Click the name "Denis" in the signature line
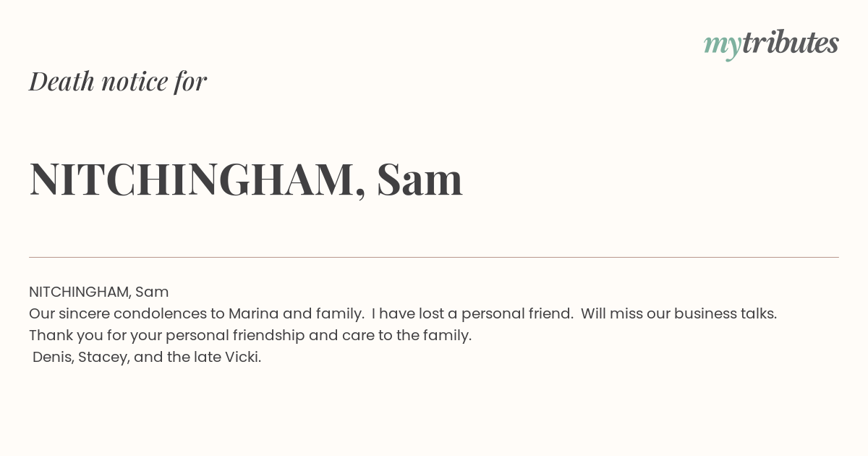The height and width of the screenshot is (456, 868). [51, 357]
